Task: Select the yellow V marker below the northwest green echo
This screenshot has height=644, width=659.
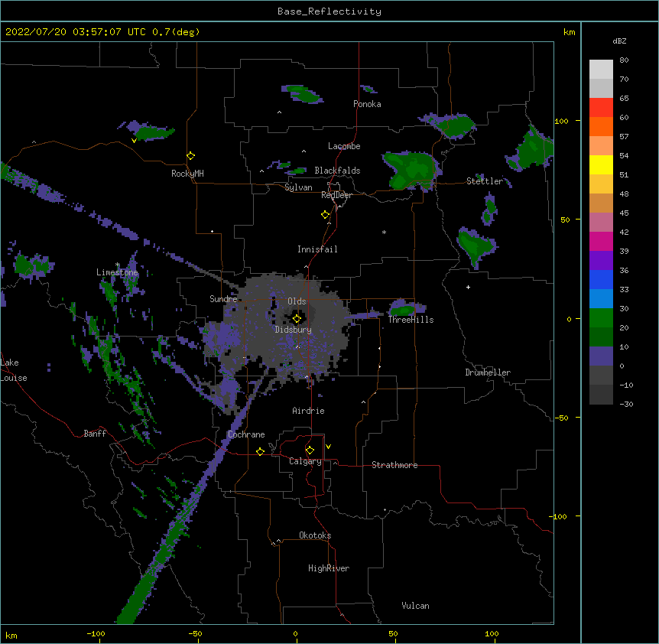Action: (x=134, y=141)
